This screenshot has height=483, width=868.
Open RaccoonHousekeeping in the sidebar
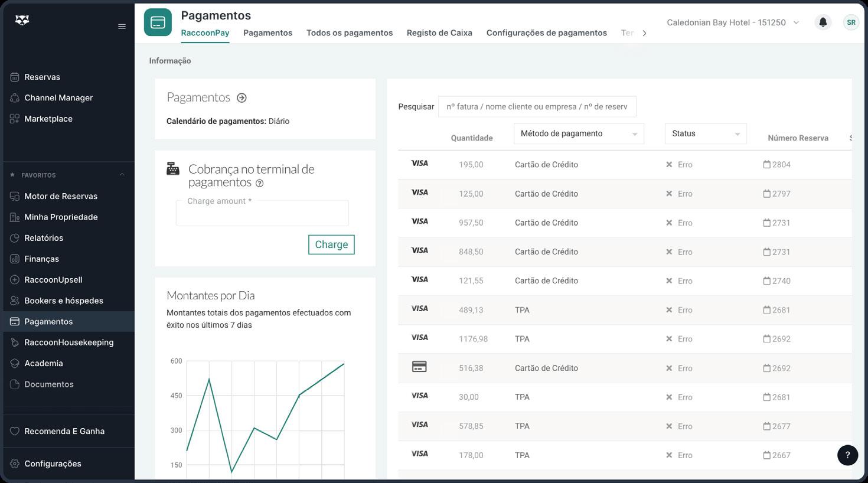pos(68,342)
